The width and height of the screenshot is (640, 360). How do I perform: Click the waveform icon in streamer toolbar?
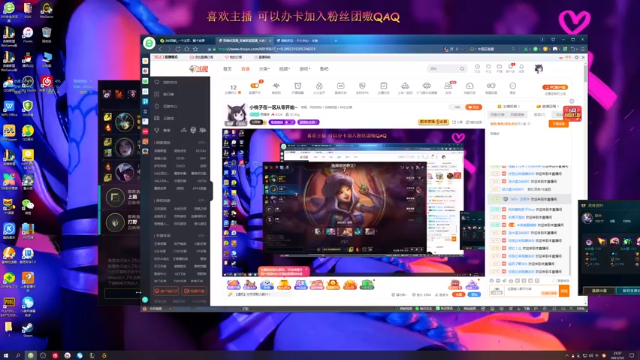point(276,87)
